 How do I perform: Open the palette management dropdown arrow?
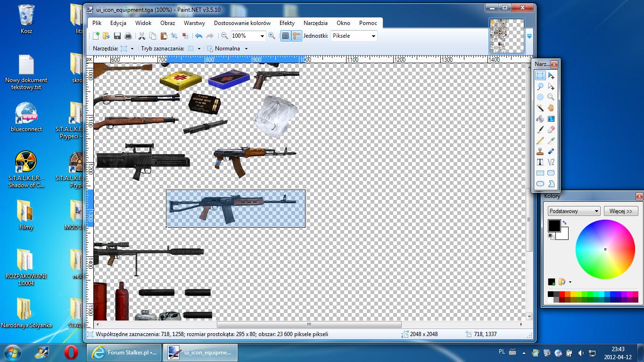click(570, 282)
